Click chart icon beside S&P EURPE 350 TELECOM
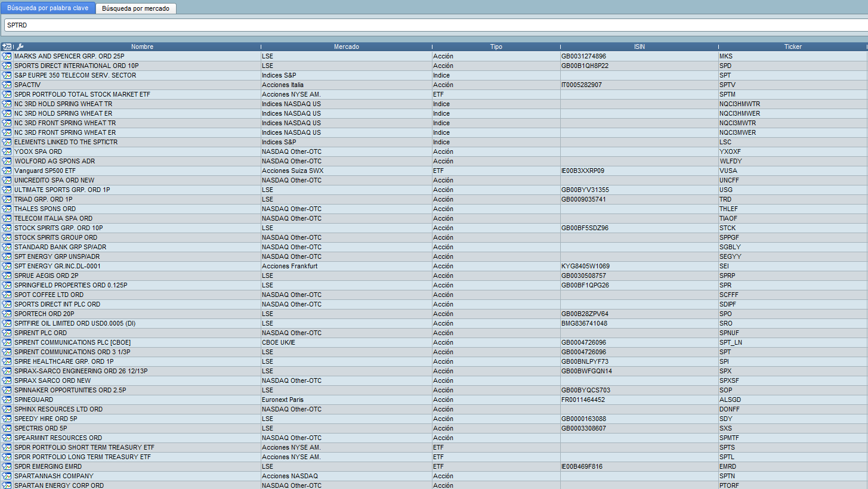Screen dimensions: 868x489 [x=7, y=75]
